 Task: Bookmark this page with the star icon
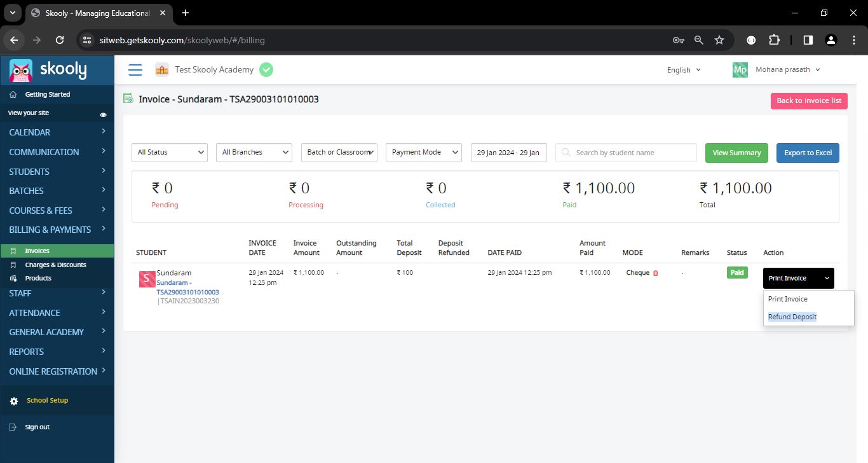coord(719,40)
